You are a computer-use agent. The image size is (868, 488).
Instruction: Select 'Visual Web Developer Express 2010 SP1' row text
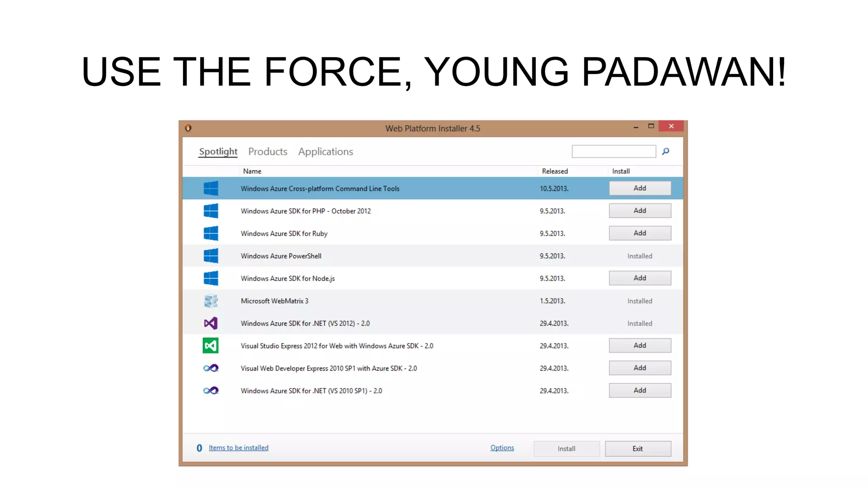point(329,368)
